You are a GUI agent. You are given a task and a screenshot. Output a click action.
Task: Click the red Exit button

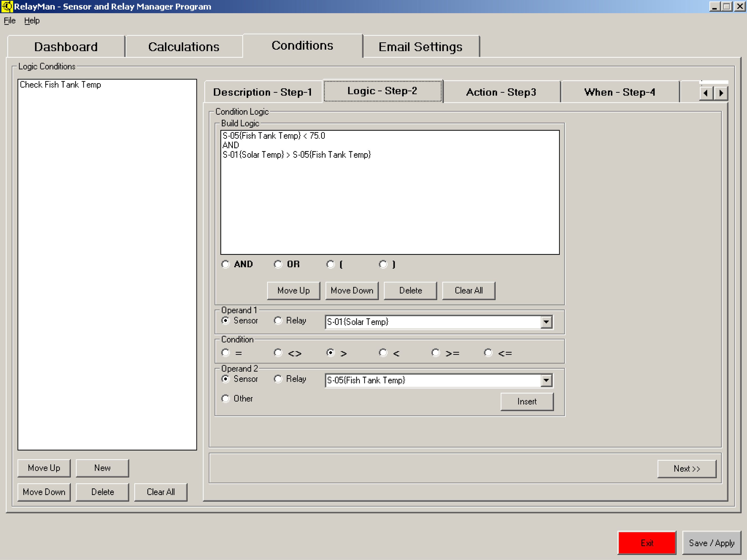tap(647, 543)
